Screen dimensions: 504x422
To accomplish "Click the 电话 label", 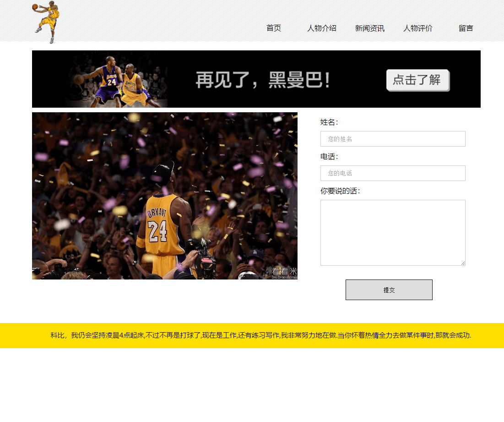I will [329, 157].
